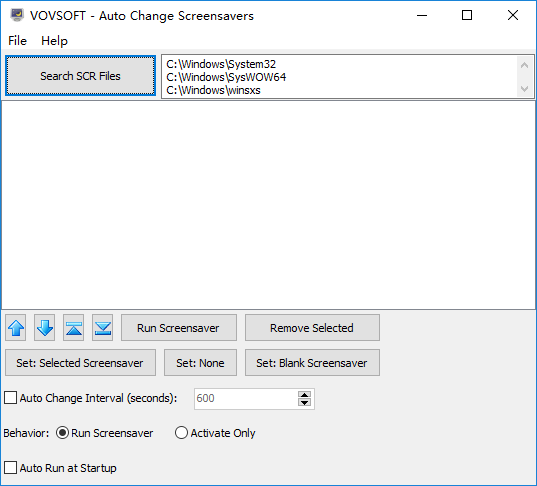Open the File menu

pyautogui.click(x=17, y=41)
